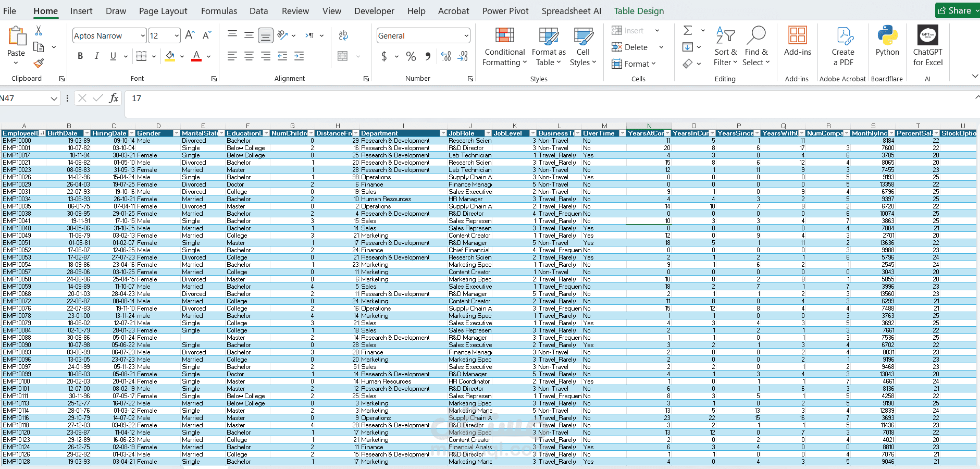The image size is (980, 469).
Task: Open the Page Layout tab
Action: [x=163, y=11]
